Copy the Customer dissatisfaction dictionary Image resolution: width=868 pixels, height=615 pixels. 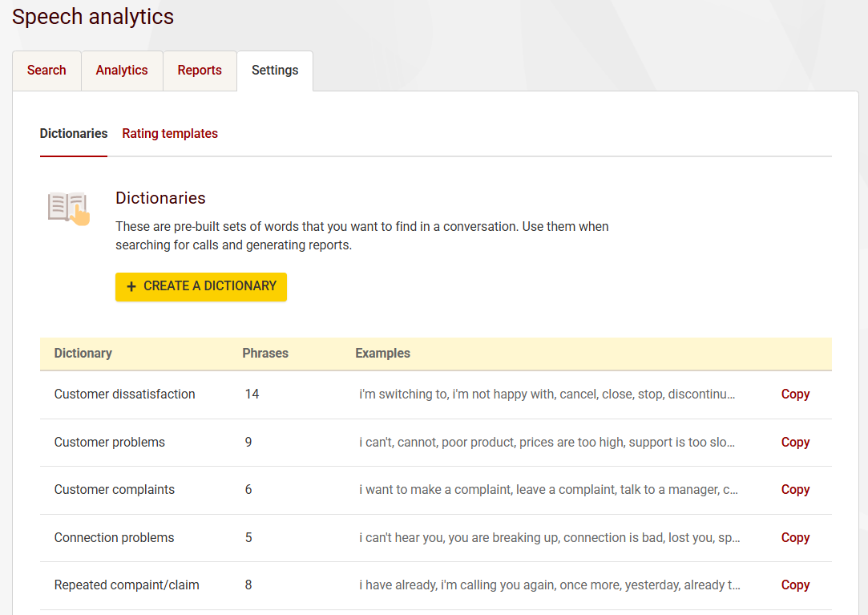pyautogui.click(x=795, y=394)
